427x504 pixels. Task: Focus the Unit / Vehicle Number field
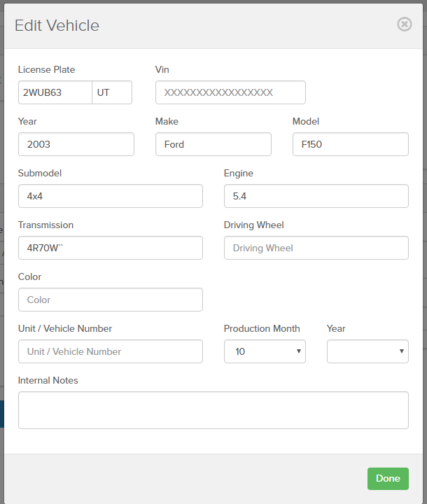(111, 351)
